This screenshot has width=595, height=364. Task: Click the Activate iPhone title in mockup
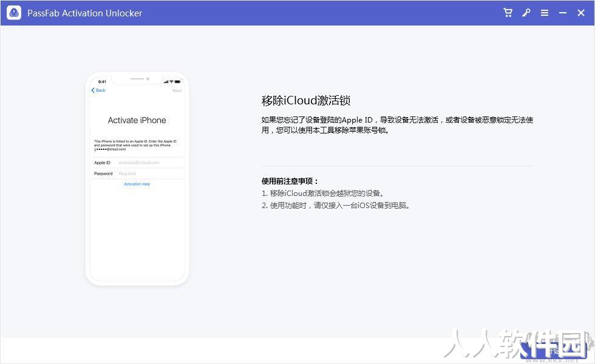pos(137,120)
